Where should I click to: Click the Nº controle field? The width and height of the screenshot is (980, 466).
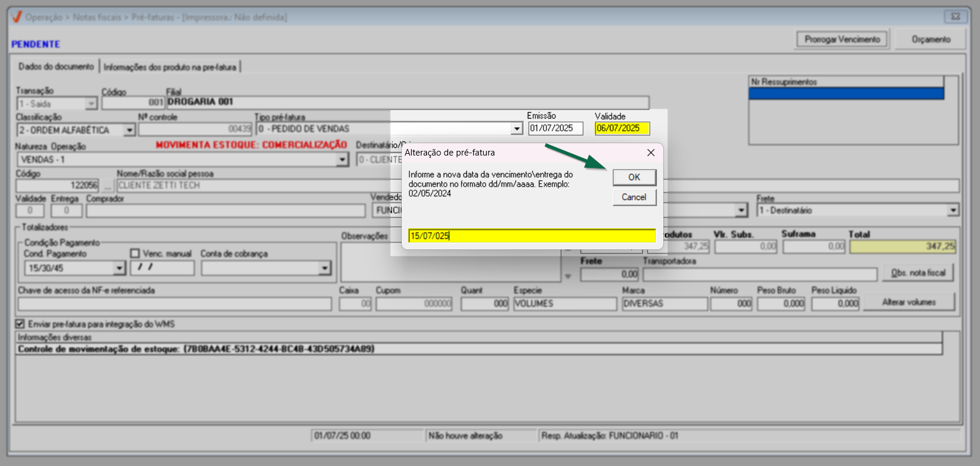195,129
